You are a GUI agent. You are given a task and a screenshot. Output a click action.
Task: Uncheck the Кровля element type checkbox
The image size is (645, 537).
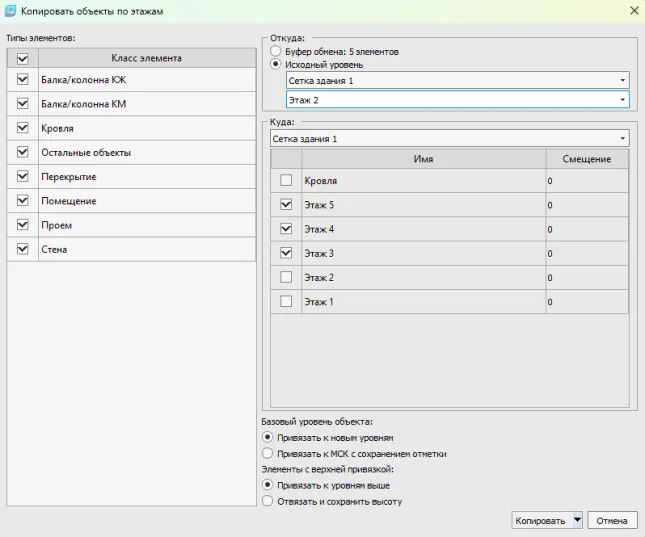[23, 128]
